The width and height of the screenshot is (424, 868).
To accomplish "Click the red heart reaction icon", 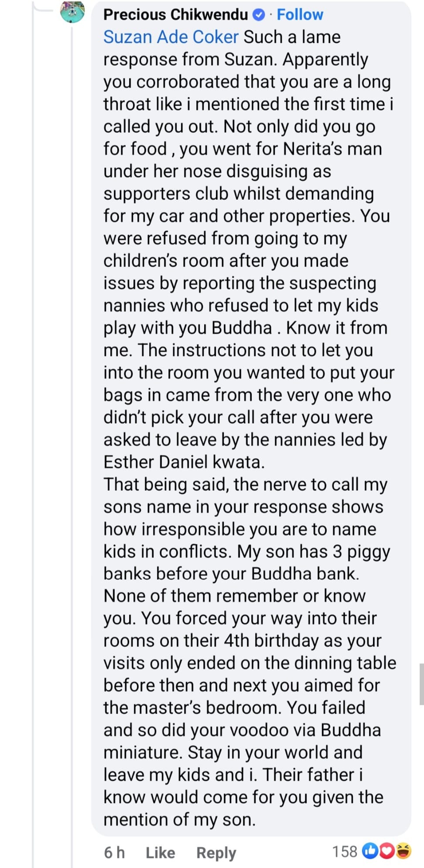I will pyautogui.click(x=386, y=851).
